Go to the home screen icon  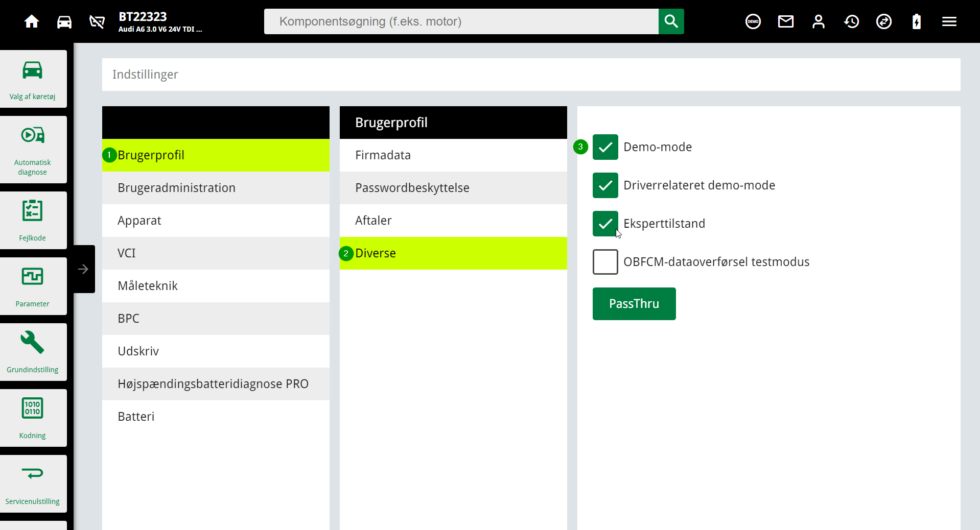pos(32,21)
